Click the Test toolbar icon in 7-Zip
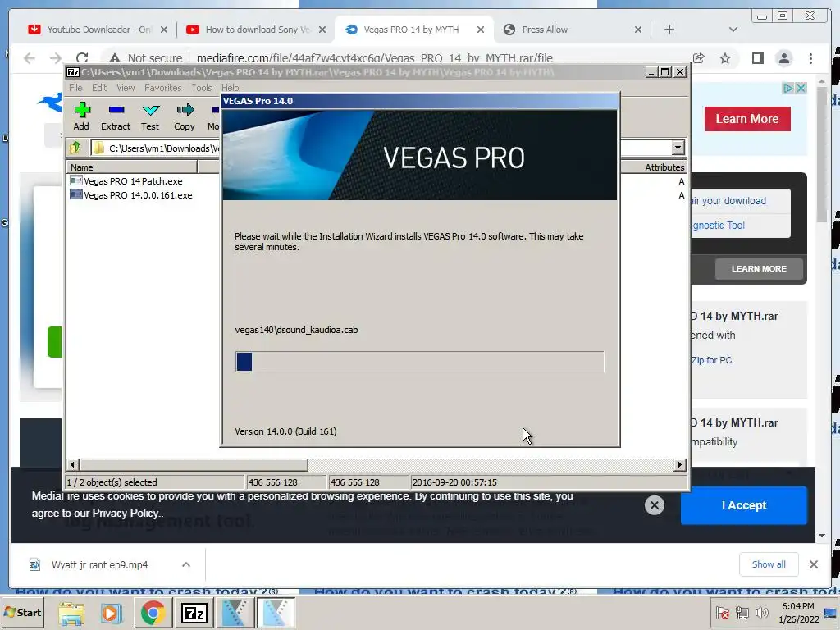Viewport: 840px width, 630px height. [x=150, y=116]
